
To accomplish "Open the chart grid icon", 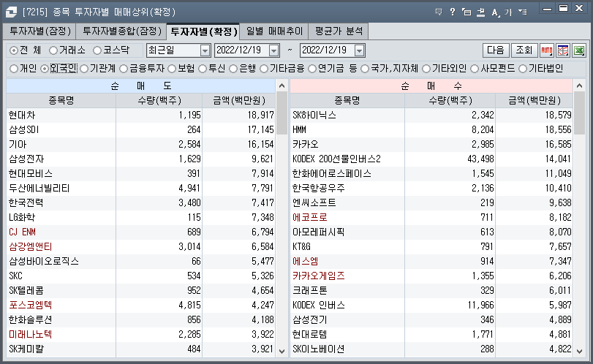I will coord(563,50).
